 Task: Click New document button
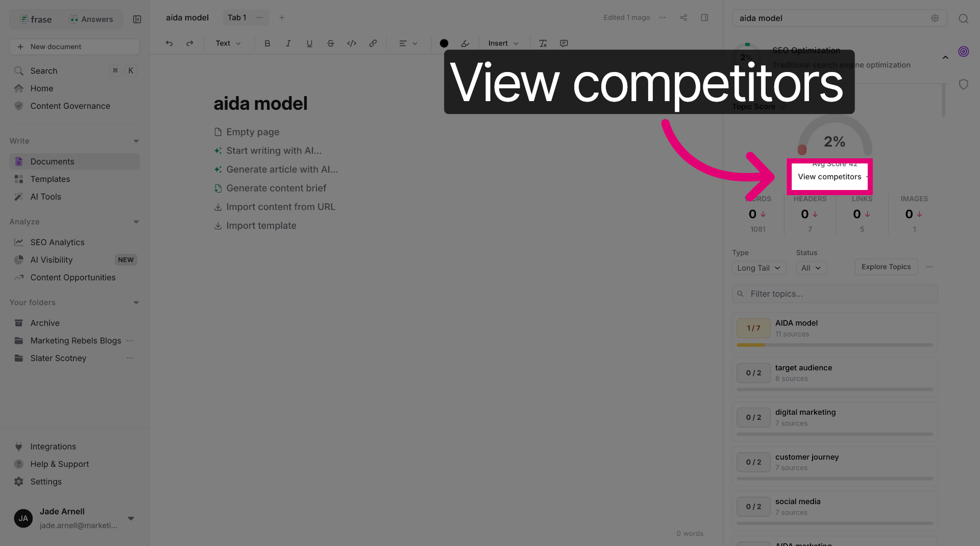(75, 47)
